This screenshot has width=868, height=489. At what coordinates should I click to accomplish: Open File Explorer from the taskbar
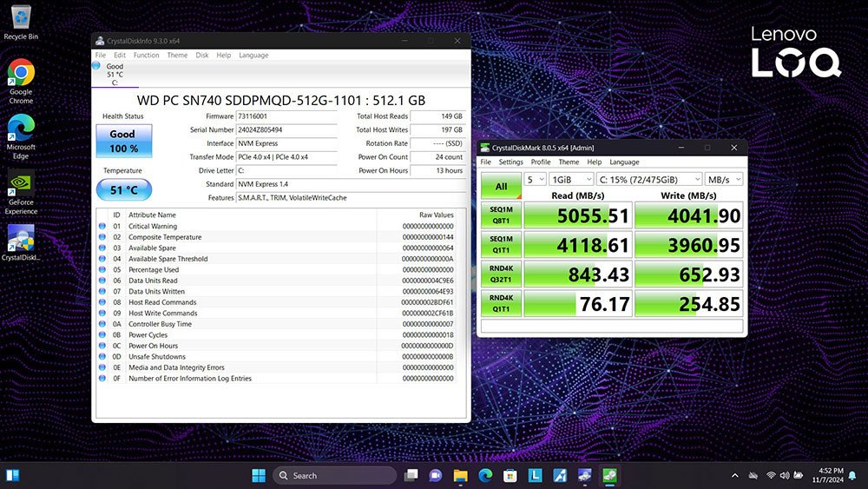point(461,475)
